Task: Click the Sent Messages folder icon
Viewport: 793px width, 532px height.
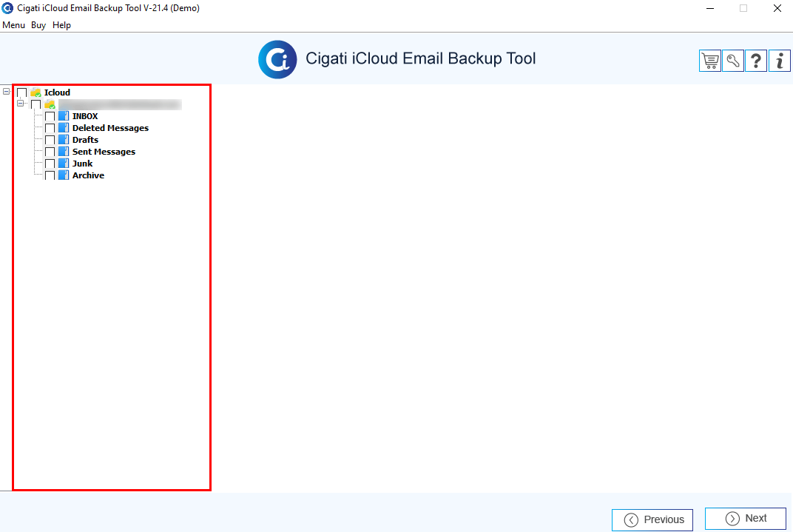Action: point(63,151)
